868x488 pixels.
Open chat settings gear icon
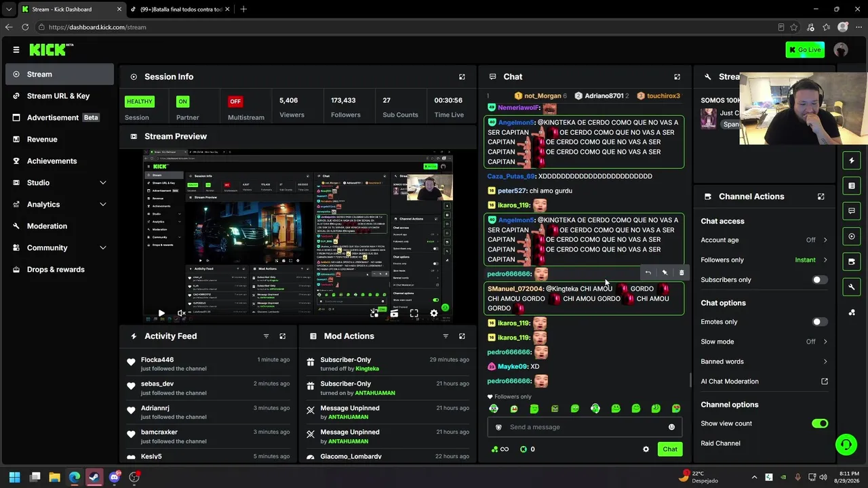[x=646, y=449]
